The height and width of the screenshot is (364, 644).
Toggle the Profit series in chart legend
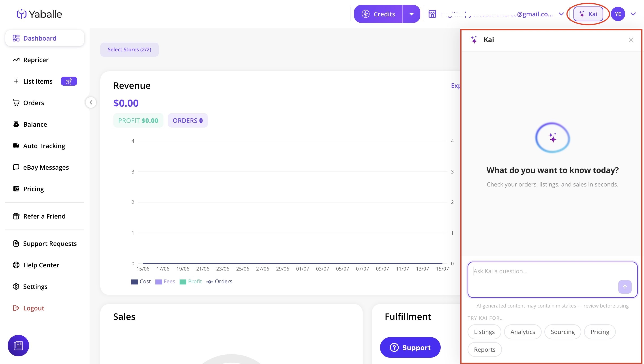[191, 282]
